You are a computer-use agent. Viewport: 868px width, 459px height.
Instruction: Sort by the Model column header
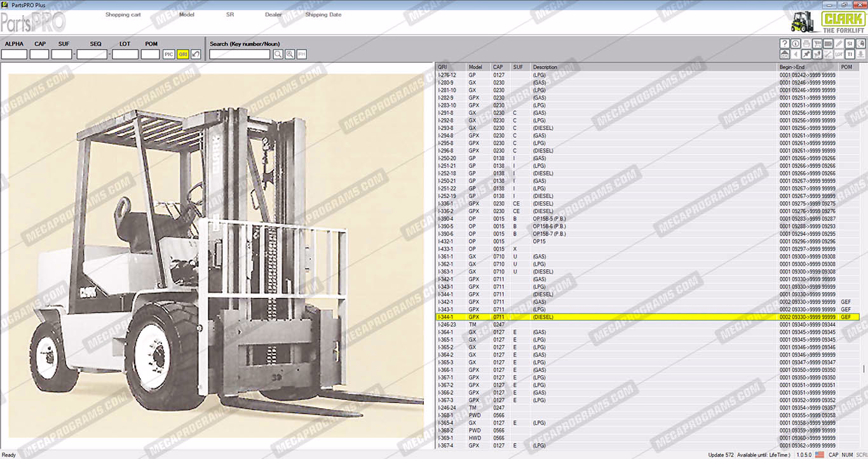click(478, 67)
